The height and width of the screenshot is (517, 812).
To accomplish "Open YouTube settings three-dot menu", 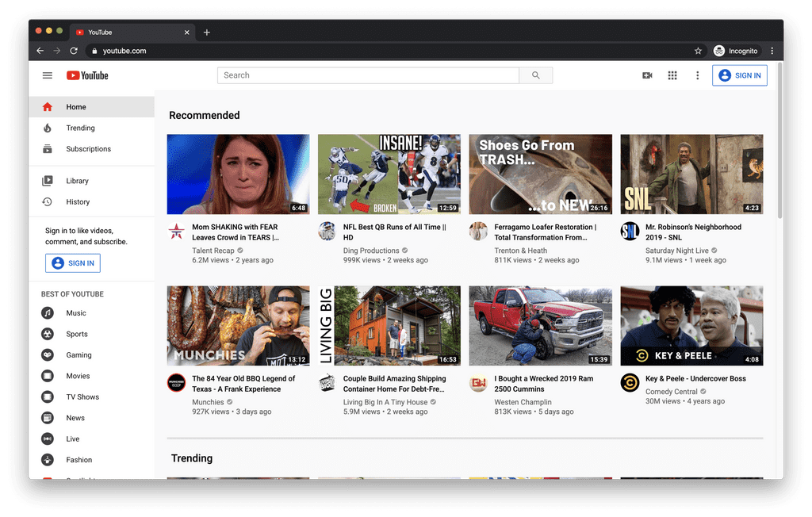I will coord(698,75).
